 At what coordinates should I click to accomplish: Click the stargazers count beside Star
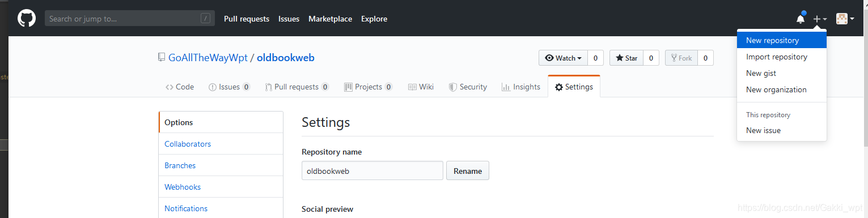[651, 58]
